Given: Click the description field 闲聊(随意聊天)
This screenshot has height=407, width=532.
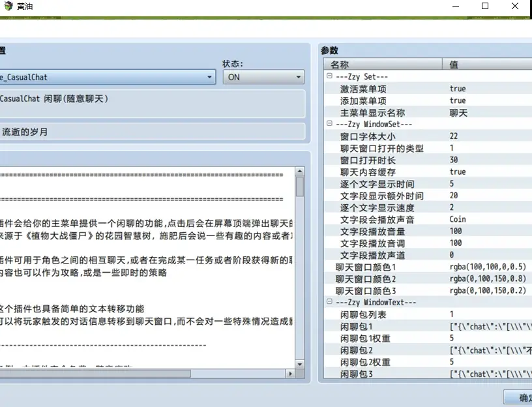Looking at the screenshot, I should 152,104.
